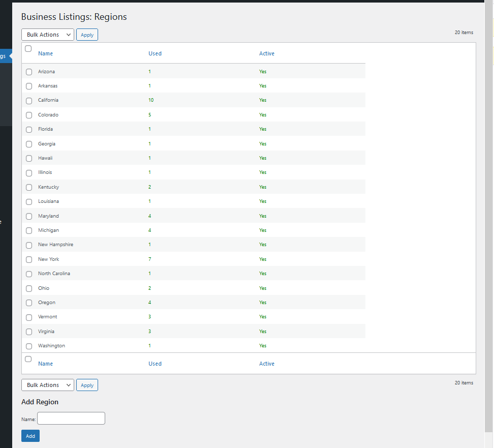This screenshot has height=448, width=494.
Task: Check the New York row checkbox
Action: (x=29, y=259)
